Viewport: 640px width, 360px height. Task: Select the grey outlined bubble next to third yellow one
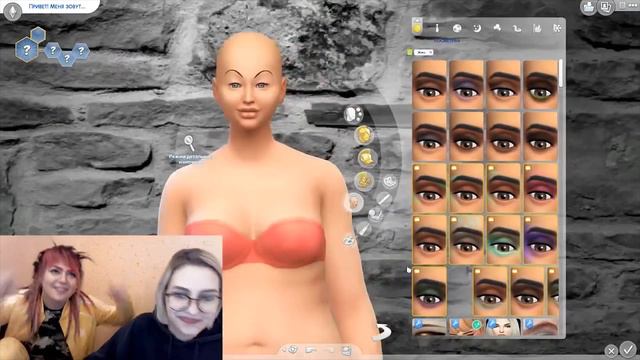pos(390,181)
